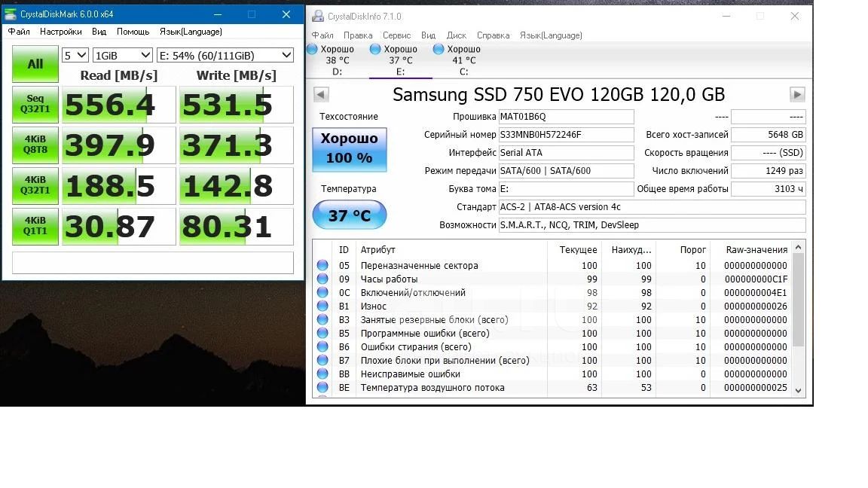868x488 pixels.
Task: Open Язык(Language) menu in CrystalDiskInfo
Action: (x=551, y=35)
